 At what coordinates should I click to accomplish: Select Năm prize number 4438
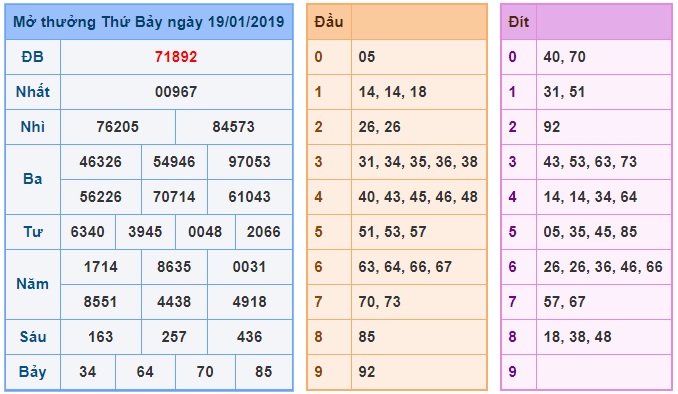click(174, 302)
